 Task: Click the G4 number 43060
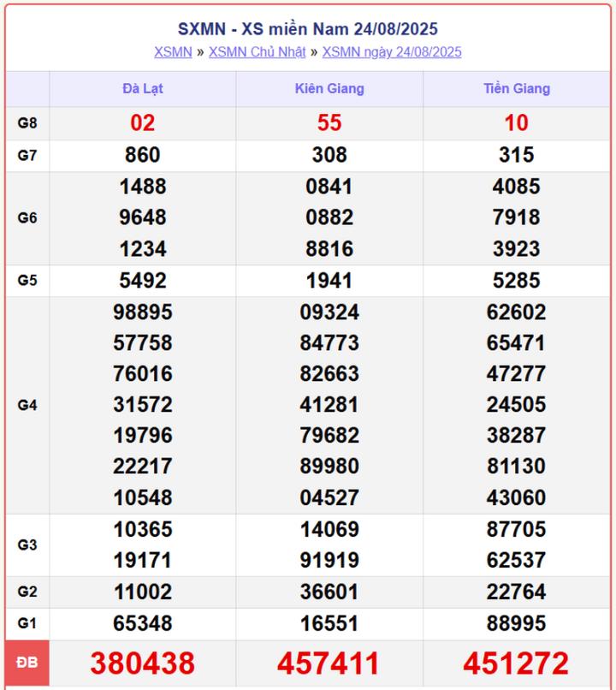[x=516, y=498]
